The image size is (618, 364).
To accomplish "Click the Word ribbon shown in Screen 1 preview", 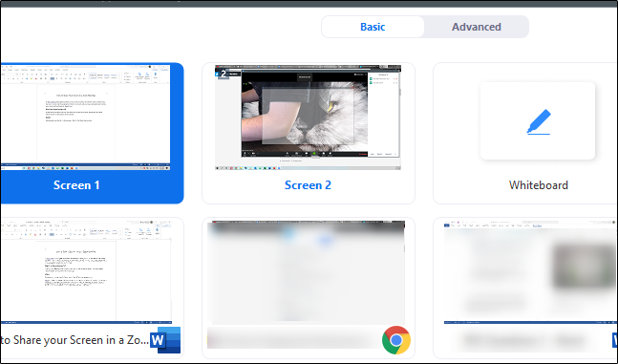I will pos(86,75).
